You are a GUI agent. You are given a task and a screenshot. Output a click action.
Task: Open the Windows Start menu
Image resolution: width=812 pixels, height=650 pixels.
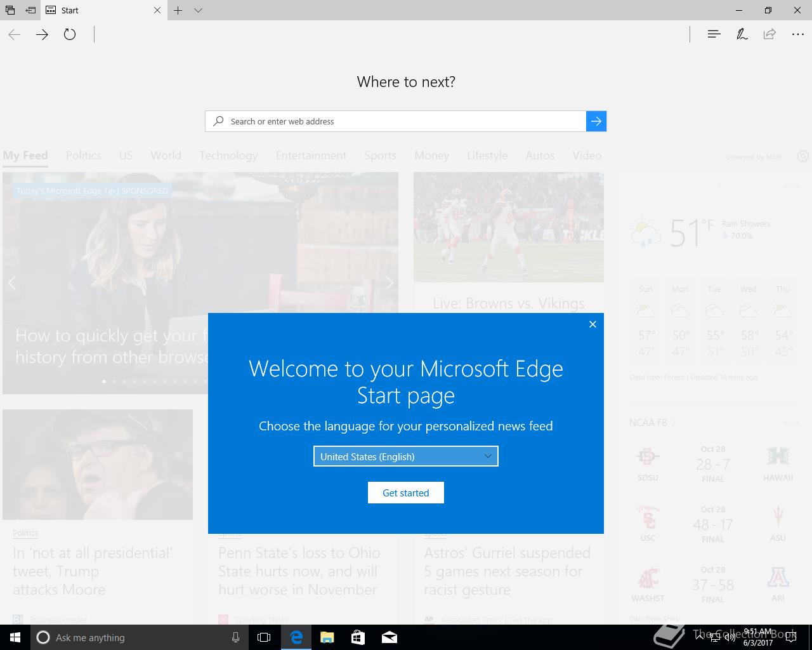(x=15, y=637)
